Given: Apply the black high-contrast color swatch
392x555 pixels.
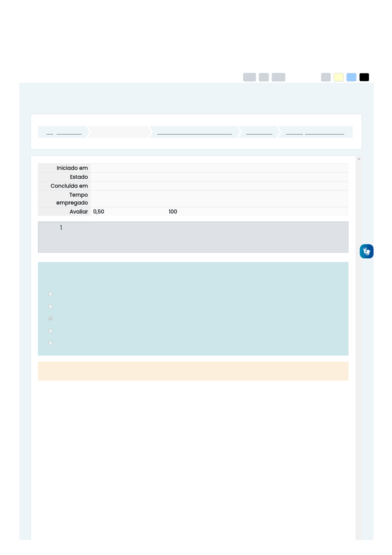Looking at the screenshot, I should pyautogui.click(x=364, y=77).
